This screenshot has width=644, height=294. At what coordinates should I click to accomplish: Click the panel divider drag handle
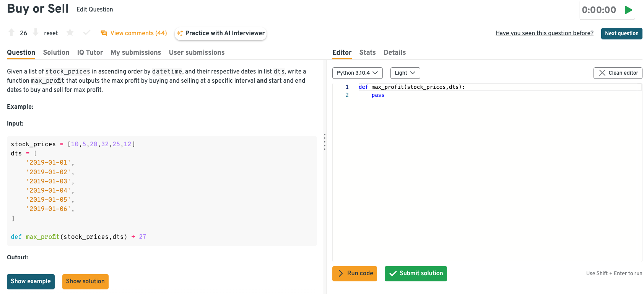[x=325, y=142]
